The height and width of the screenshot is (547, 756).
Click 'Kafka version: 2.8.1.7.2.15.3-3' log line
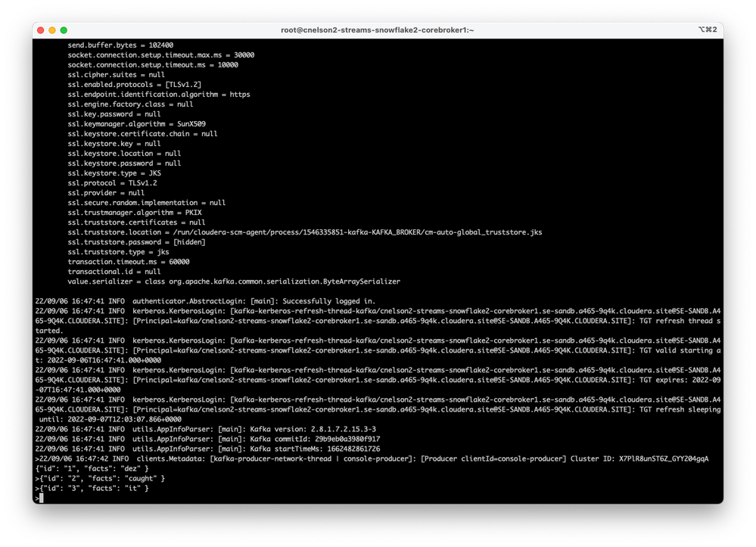(205, 430)
